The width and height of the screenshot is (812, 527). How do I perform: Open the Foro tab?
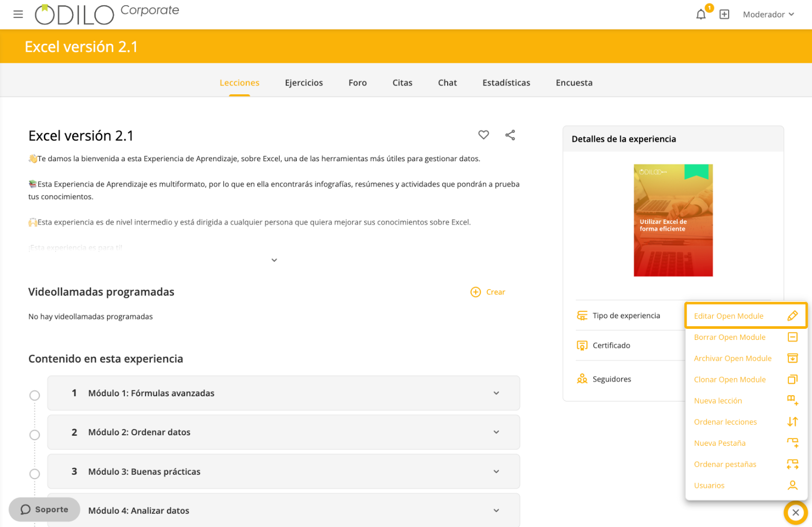[x=357, y=83]
